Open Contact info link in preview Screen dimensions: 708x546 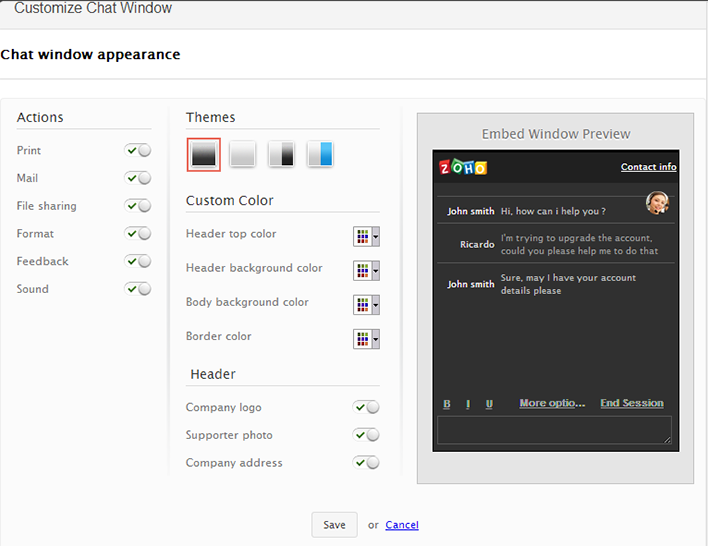(648, 167)
